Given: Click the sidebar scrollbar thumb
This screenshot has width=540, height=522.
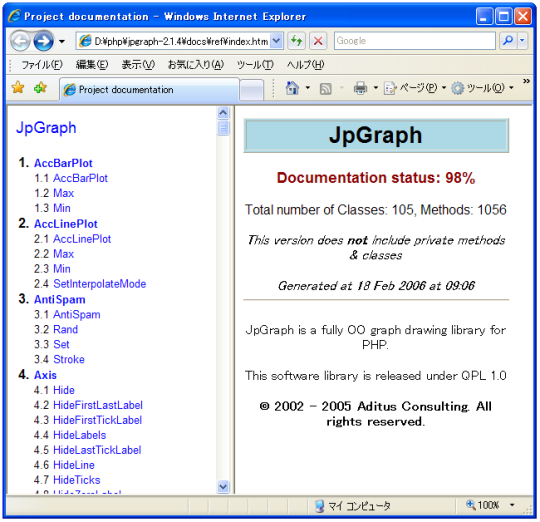Looking at the screenshot, I should [x=223, y=127].
